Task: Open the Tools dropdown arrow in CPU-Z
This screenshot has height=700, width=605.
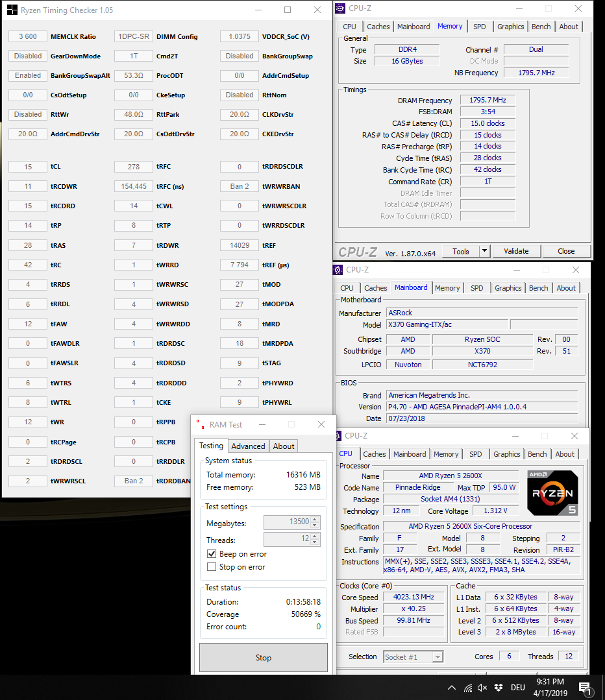Action: pos(484,251)
